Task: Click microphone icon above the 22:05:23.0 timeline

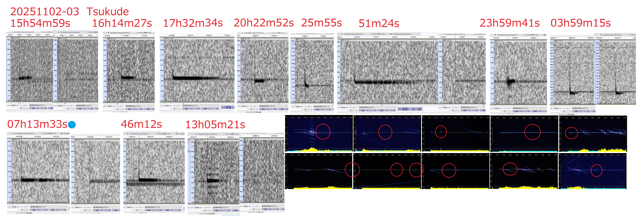Action: pyautogui.click(x=196, y=134)
